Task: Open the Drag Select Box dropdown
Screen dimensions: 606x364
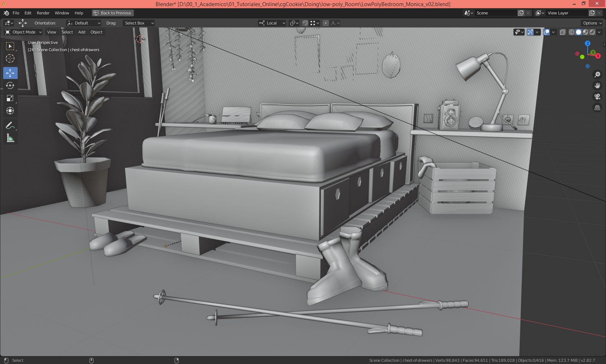Action: (x=139, y=23)
